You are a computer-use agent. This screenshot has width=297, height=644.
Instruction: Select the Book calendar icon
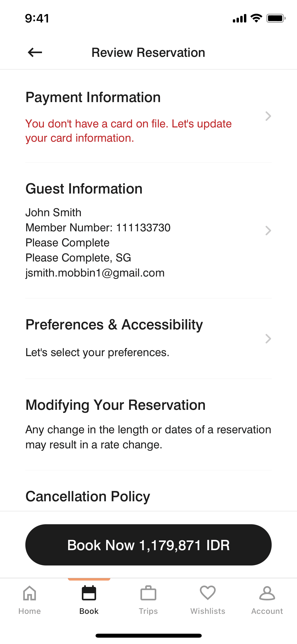(x=89, y=593)
